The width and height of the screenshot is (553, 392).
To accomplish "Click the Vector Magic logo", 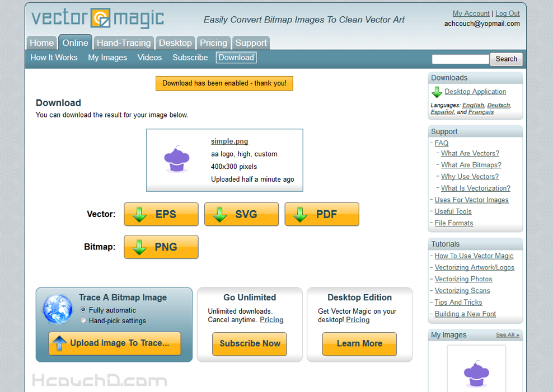I will [97, 18].
